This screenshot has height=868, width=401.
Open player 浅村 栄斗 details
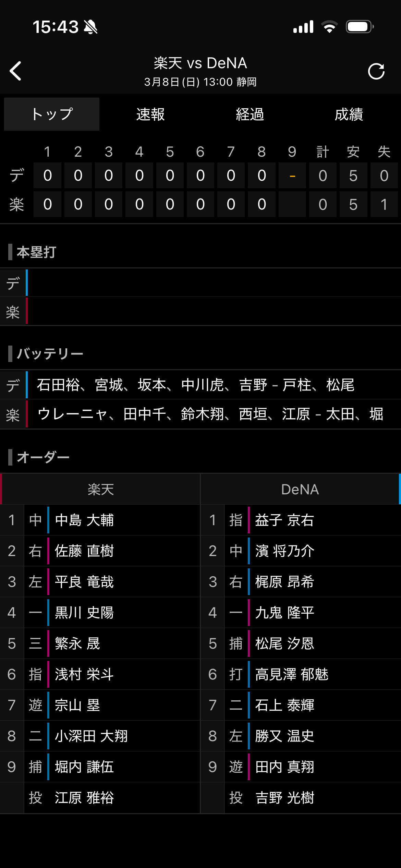(84, 674)
